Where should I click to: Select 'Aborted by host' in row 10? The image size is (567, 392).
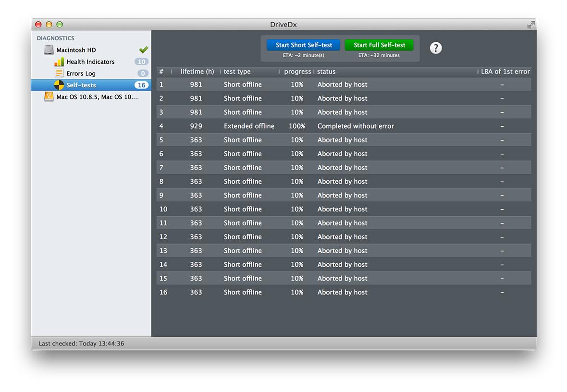pyautogui.click(x=342, y=209)
